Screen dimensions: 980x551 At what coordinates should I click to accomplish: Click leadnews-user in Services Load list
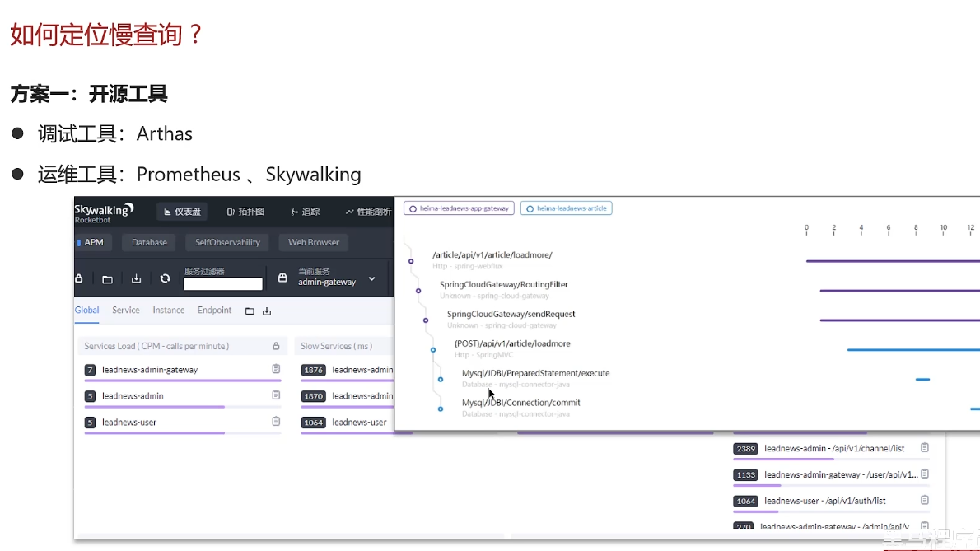pos(129,423)
